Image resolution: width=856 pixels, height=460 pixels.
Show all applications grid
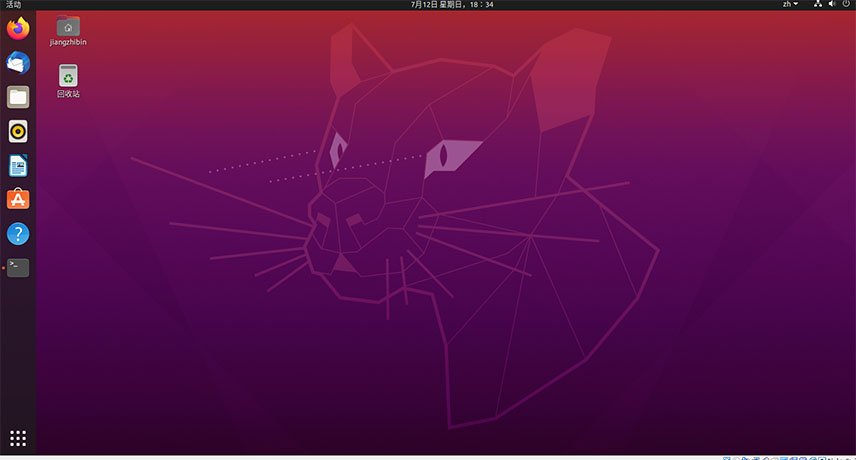click(x=18, y=438)
